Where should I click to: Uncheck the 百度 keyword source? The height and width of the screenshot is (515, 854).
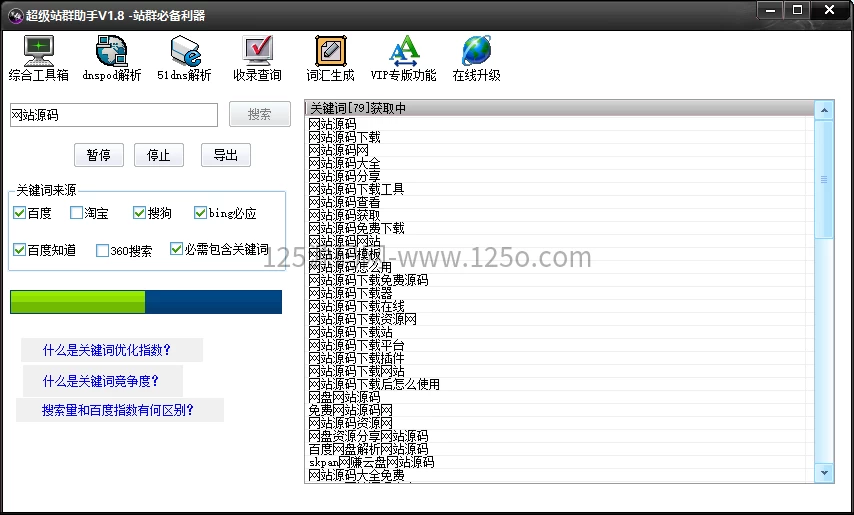point(20,213)
